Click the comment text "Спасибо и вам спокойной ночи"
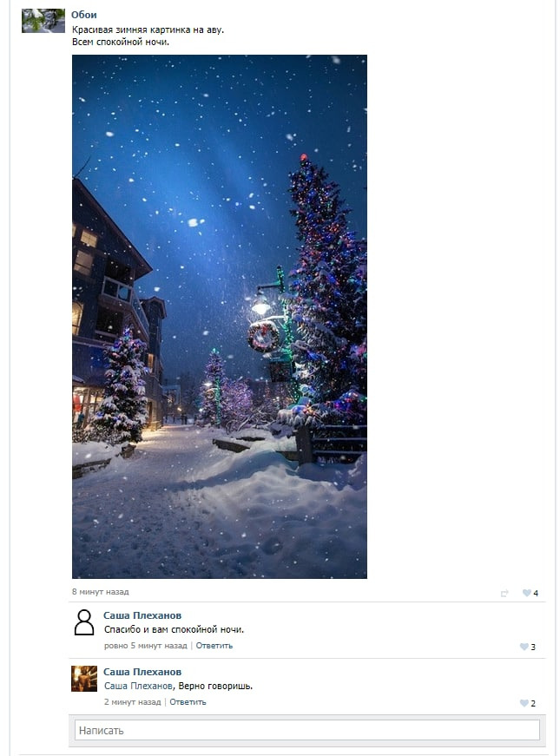Viewport: 560px width, 756px height. pyautogui.click(x=174, y=629)
